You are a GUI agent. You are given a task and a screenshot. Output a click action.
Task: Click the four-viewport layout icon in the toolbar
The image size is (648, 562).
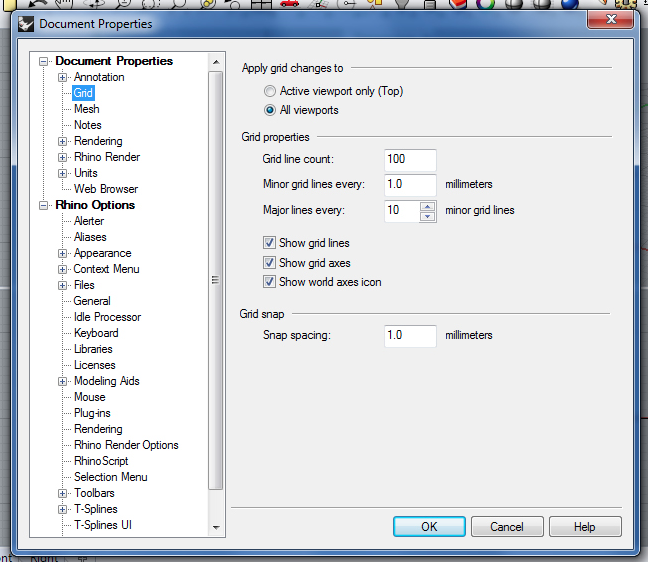tap(262, 4)
